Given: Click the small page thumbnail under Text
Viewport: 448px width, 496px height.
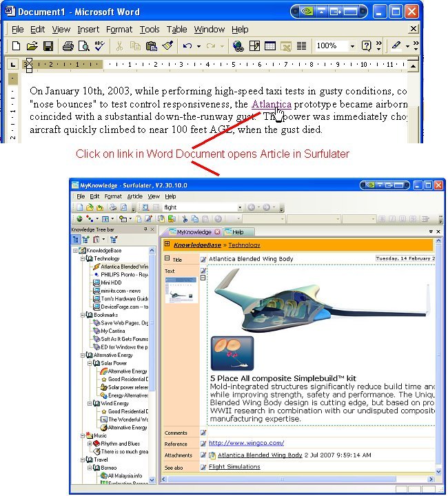Looking at the screenshot, I should (181, 290).
